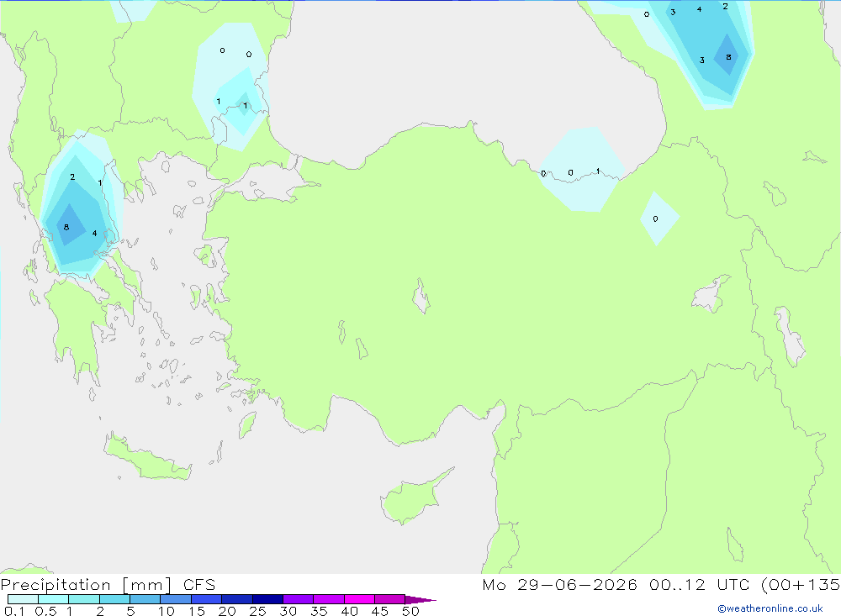Select the legend swatch between 5 and 10

[145, 599]
